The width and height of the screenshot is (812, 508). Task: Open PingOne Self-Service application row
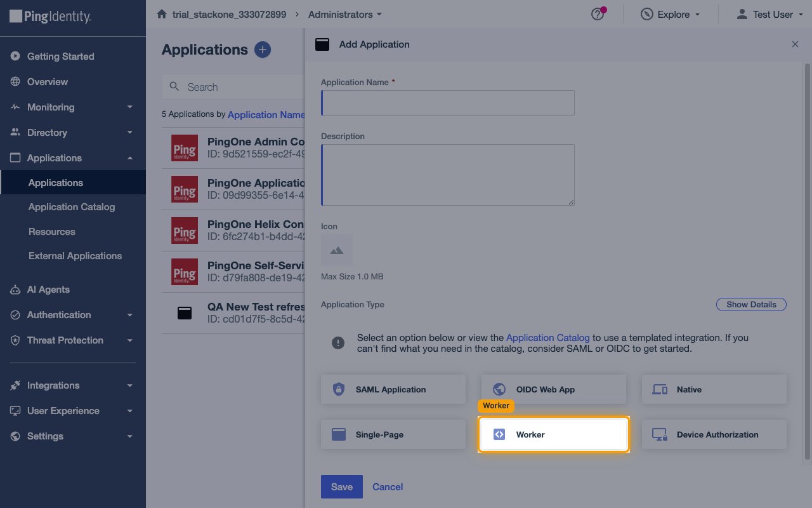pyautogui.click(x=233, y=272)
